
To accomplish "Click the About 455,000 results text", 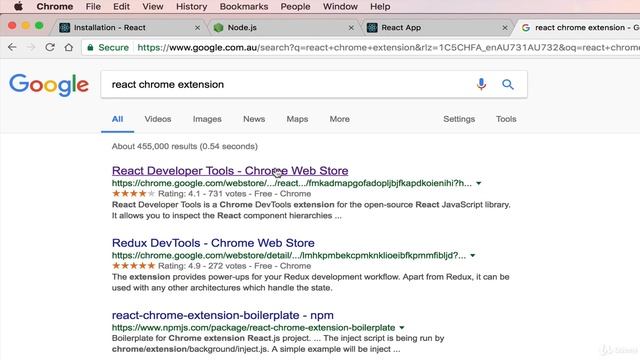I will click(185, 146).
